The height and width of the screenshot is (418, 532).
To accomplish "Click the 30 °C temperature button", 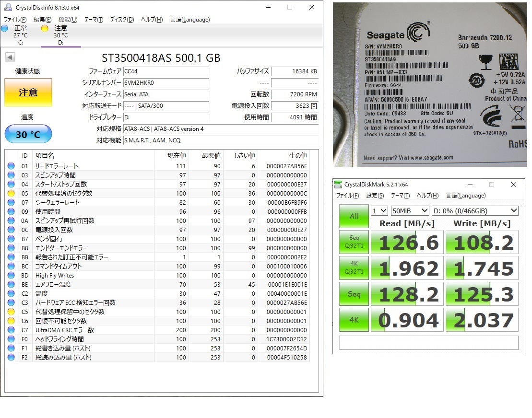I will pos(28,134).
